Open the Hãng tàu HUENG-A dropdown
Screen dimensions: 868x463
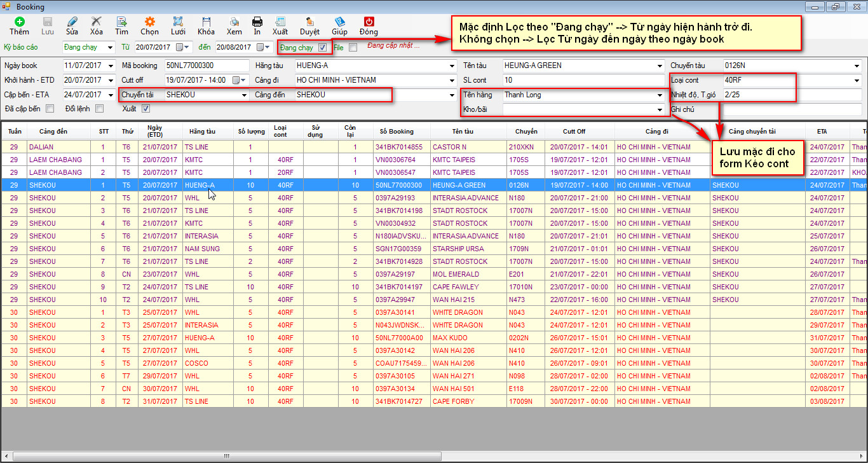(451, 66)
